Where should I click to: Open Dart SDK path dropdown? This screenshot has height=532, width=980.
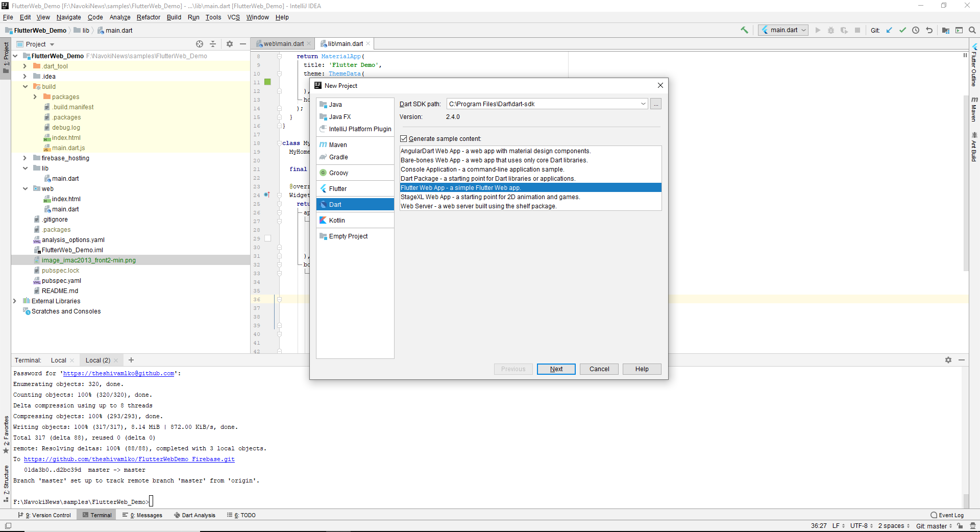pyautogui.click(x=643, y=104)
